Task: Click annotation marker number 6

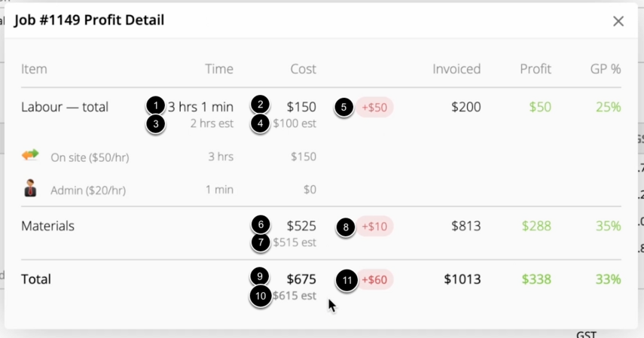Action: pyautogui.click(x=261, y=224)
